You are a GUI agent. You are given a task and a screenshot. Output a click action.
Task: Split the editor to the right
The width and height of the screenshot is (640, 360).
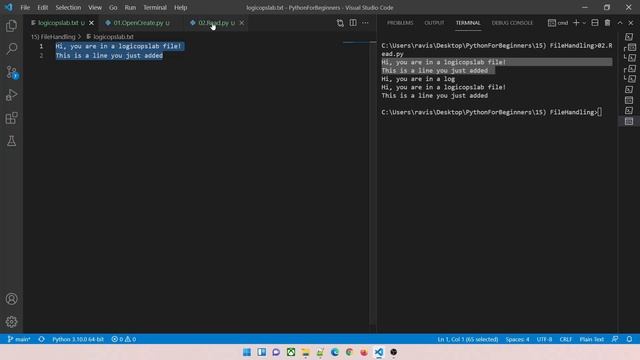point(353,23)
